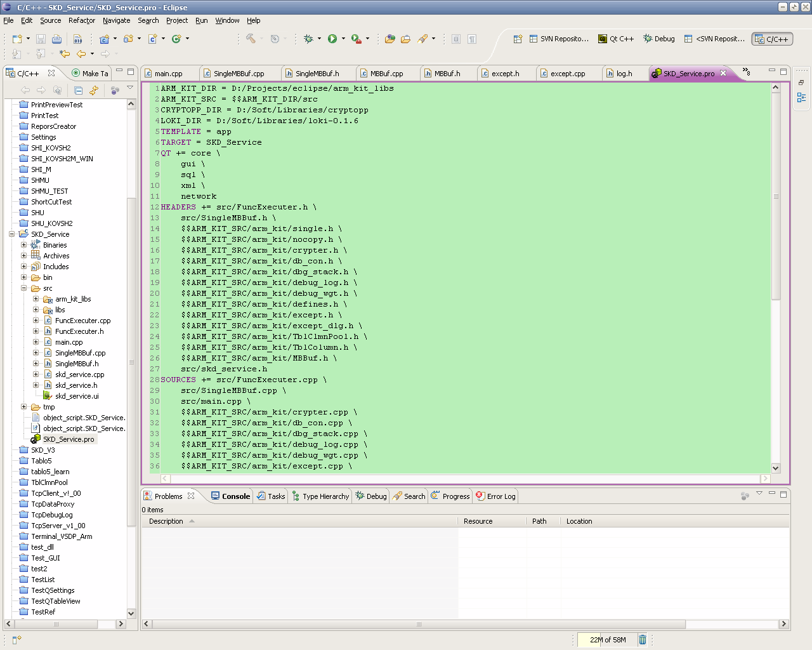Expand the arm_kit_libs folder
This screenshot has width=812, height=650.
36,299
